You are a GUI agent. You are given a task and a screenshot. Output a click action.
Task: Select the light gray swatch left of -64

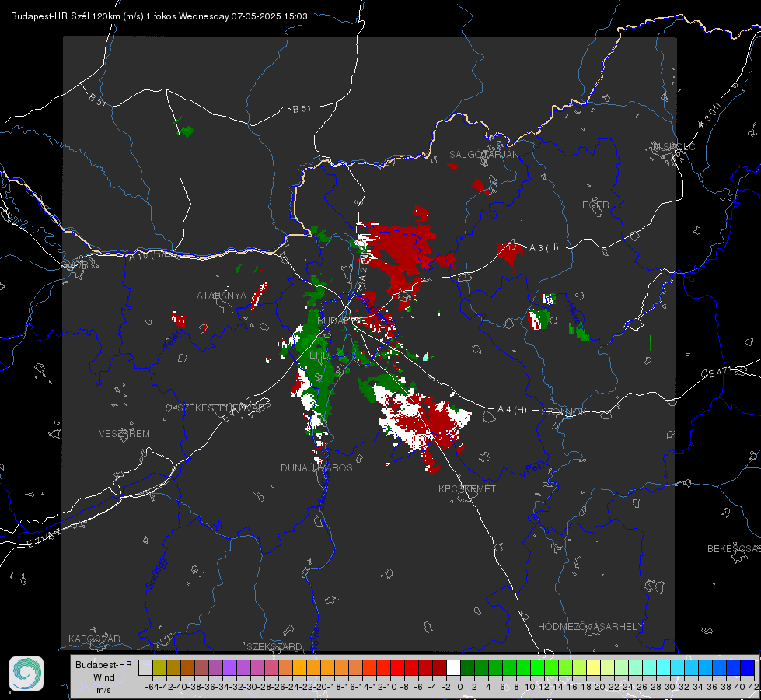(x=145, y=668)
